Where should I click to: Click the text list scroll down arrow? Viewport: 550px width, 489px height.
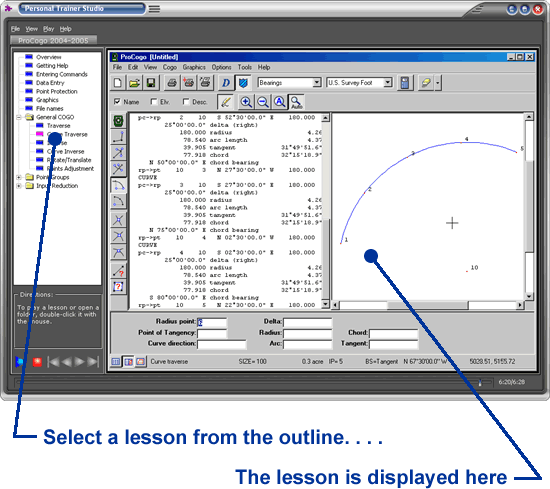326,304
